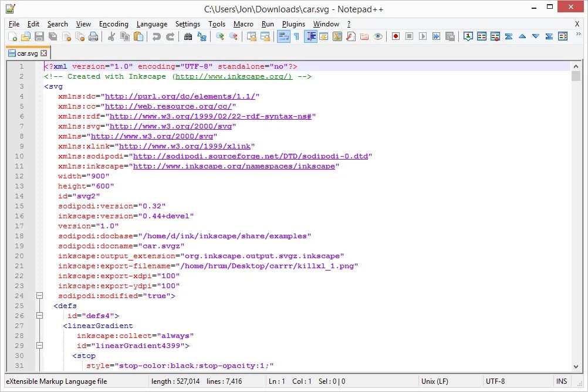Print the document with the printer icon
This screenshot has width=588, height=392.
[x=93, y=36]
